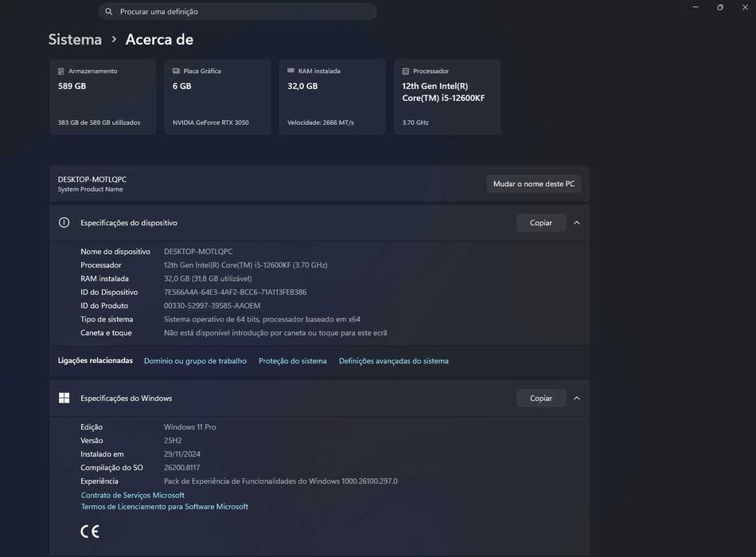
Task: Click the storage icon on Armazenamento card
Action: coord(61,72)
